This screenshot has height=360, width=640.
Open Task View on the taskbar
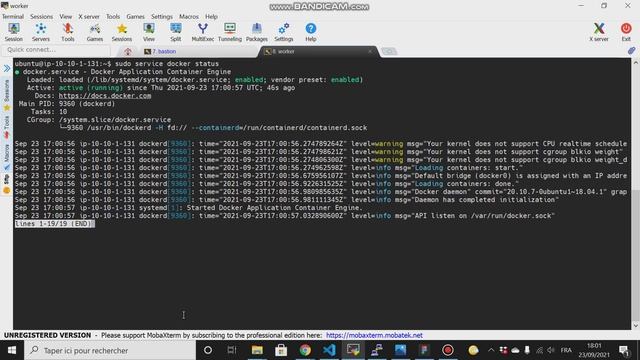232,350
